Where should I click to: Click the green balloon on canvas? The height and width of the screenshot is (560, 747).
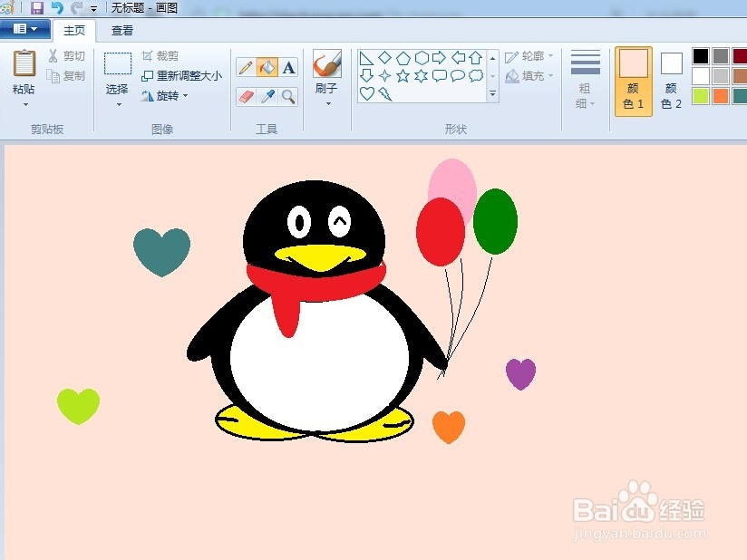pos(496,221)
